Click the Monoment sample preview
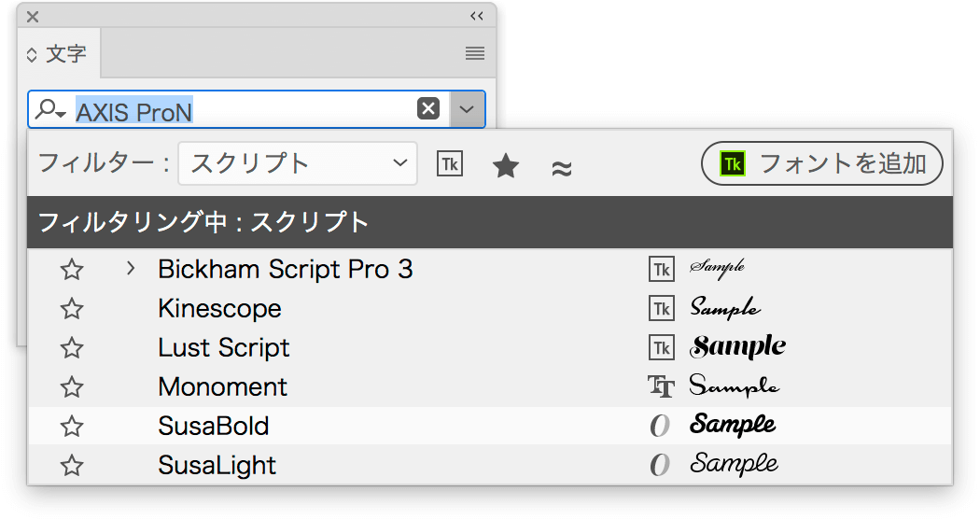Viewport: 980px width, 519px height. pyautogui.click(x=735, y=386)
